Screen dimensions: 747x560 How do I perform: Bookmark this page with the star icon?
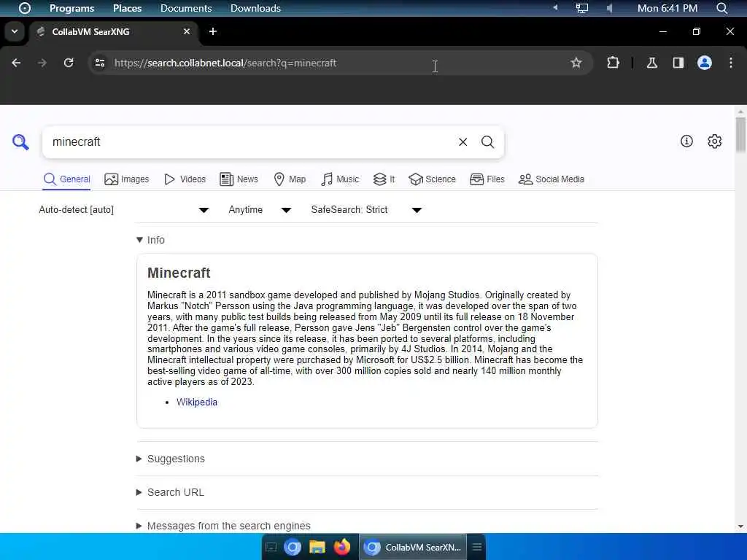point(576,63)
